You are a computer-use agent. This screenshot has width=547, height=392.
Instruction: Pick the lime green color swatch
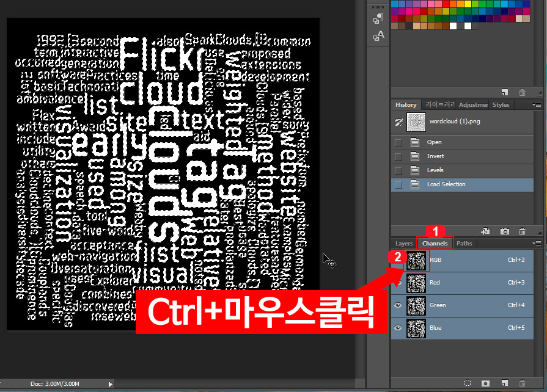(475, 4)
